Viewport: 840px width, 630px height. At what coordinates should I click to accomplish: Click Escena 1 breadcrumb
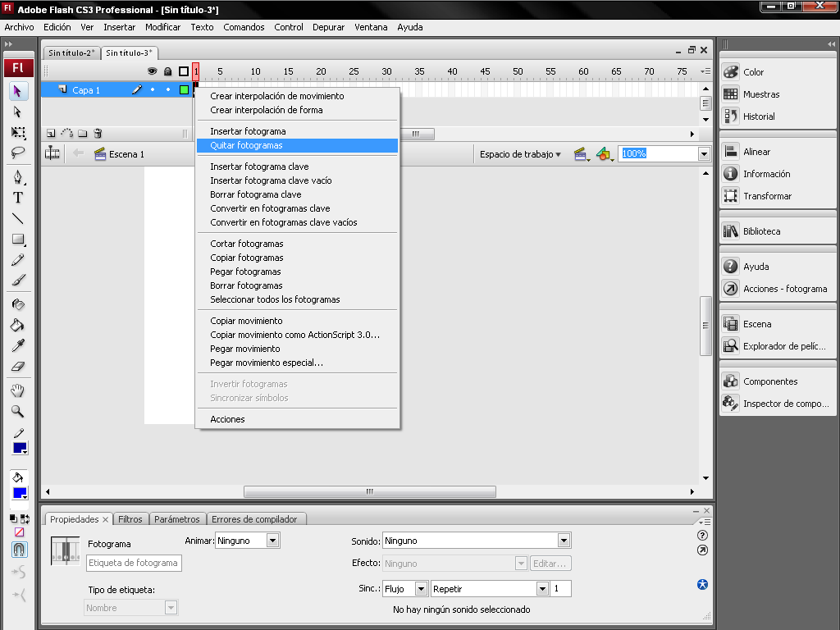click(120, 154)
